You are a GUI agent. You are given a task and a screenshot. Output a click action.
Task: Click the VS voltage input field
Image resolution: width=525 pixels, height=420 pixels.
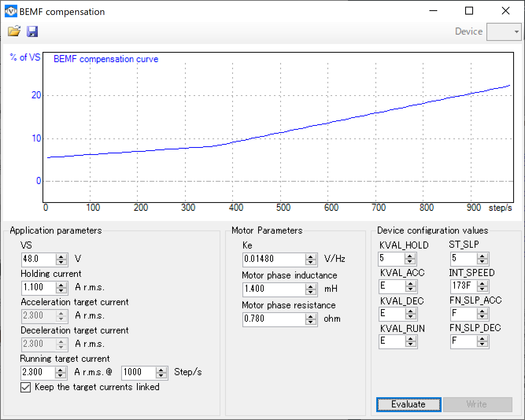(39, 259)
